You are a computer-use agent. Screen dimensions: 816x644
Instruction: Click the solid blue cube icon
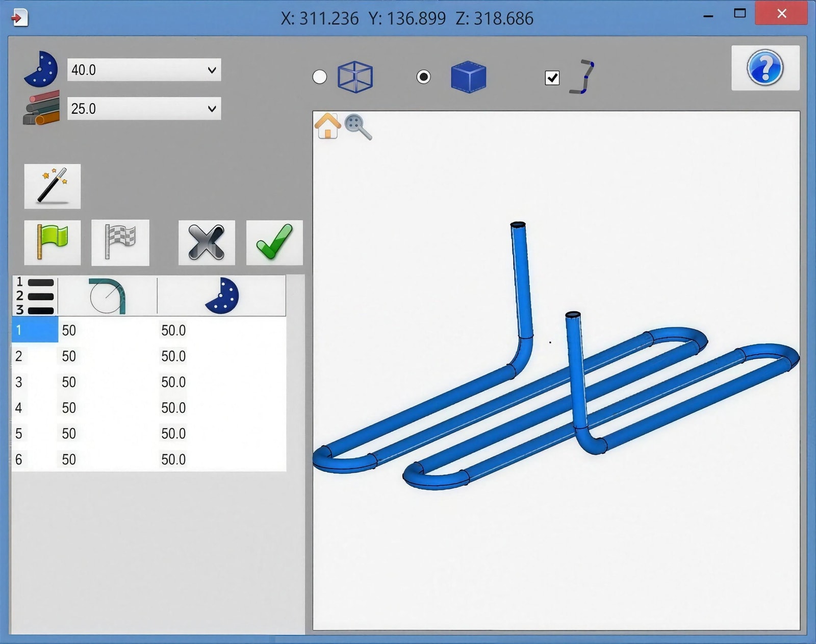468,77
